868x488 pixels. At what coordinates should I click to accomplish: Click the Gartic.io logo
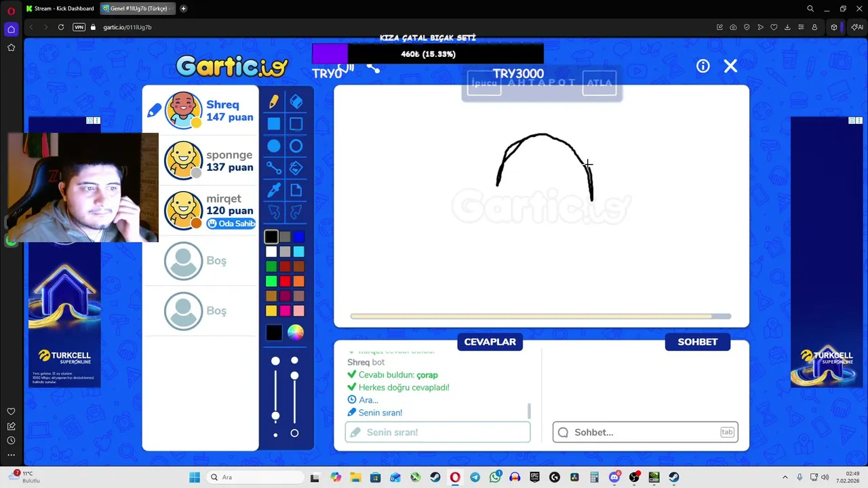[x=232, y=66]
